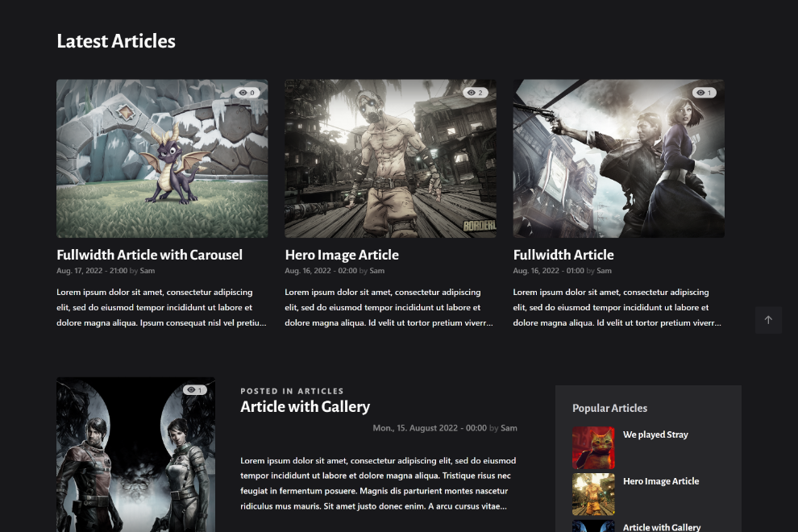Click the POSTED IN ARTICLES category label
This screenshot has height=532, width=798.
click(292, 391)
